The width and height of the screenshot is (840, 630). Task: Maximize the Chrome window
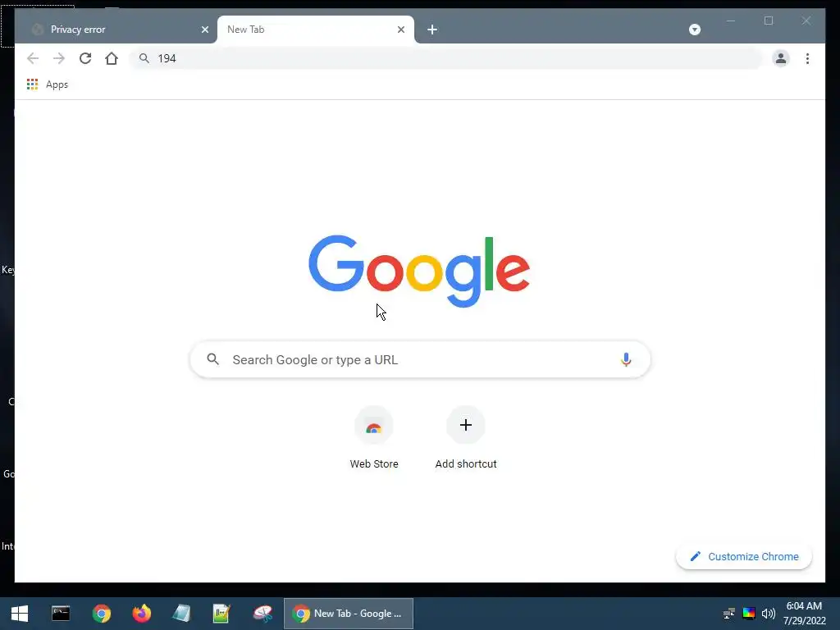[769, 21]
